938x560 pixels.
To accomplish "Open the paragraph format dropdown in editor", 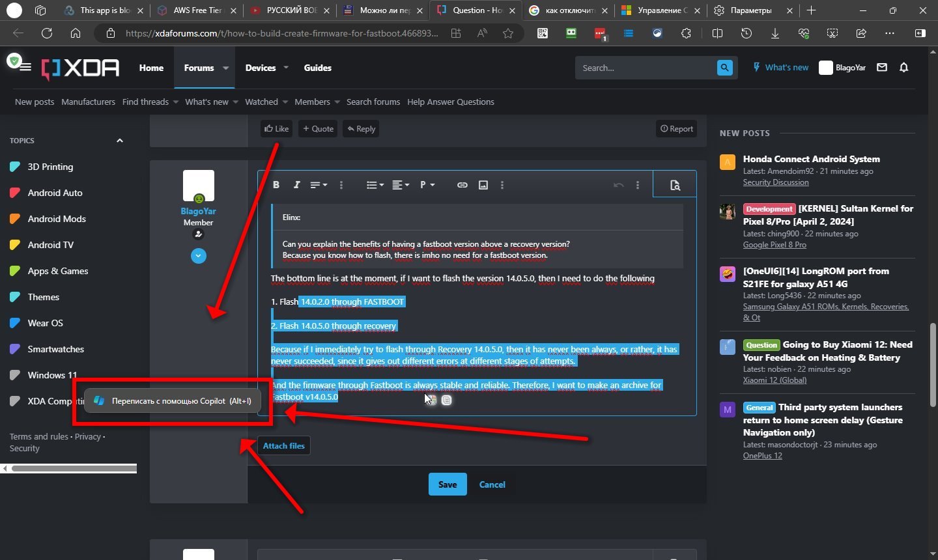I will click(427, 185).
